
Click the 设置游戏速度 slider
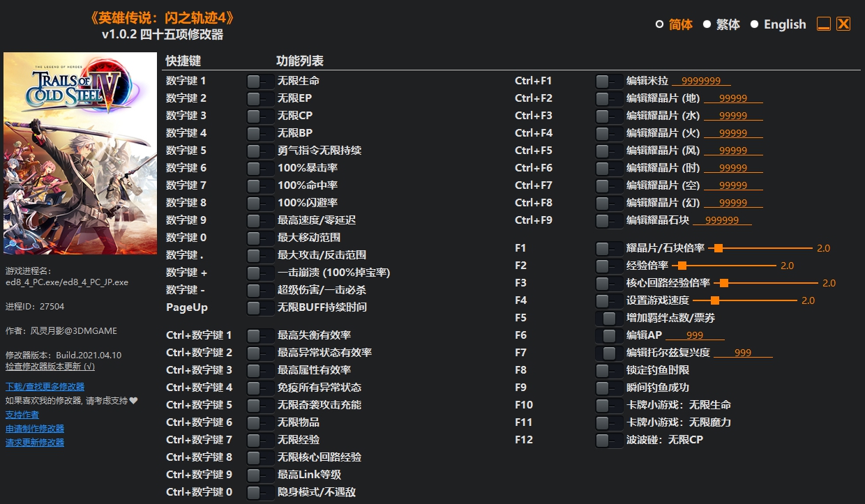tap(745, 300)
